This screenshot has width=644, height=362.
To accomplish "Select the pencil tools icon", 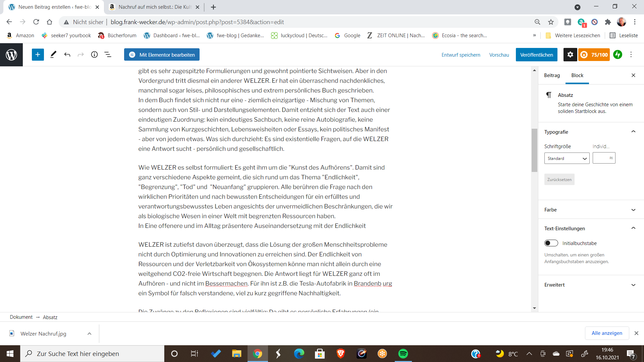I will click(53, 55).
